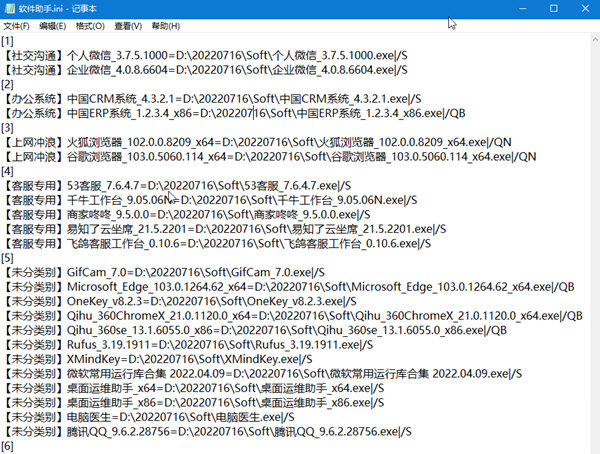The width and height of the screenshot is (600, 454).
Task: Click the 企业微信_4.0.8.6604 line
Action: point(205,70)
